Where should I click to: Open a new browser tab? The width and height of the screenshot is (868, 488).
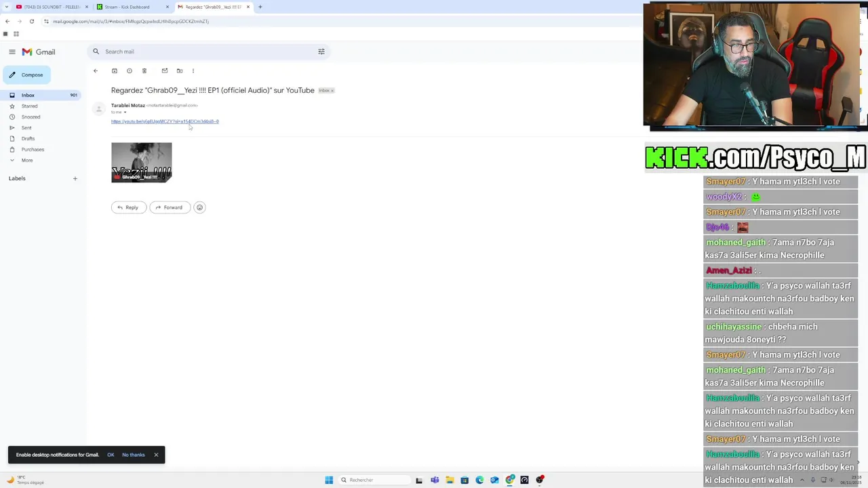pyautogui.click(x=260, y=7)
